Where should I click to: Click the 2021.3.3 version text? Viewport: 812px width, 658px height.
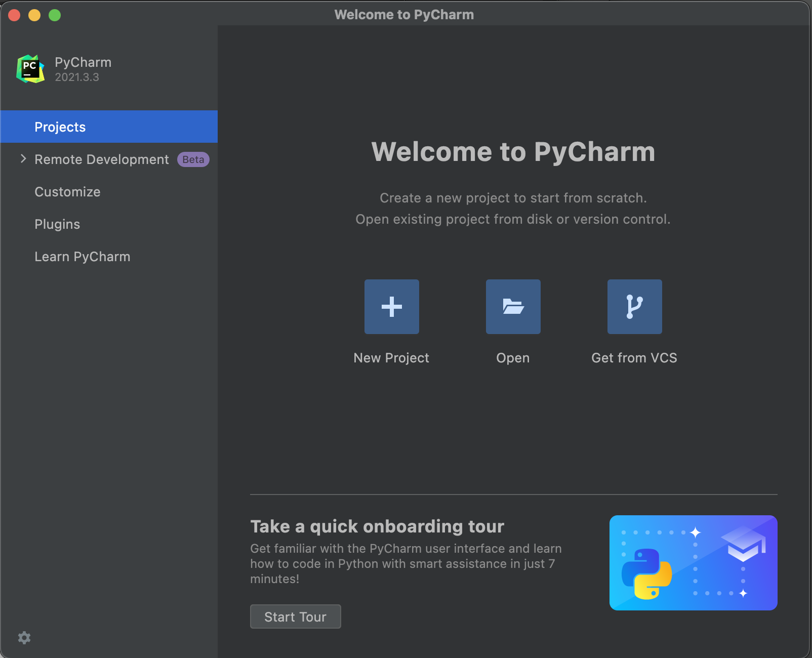click(x=77, y=77)
